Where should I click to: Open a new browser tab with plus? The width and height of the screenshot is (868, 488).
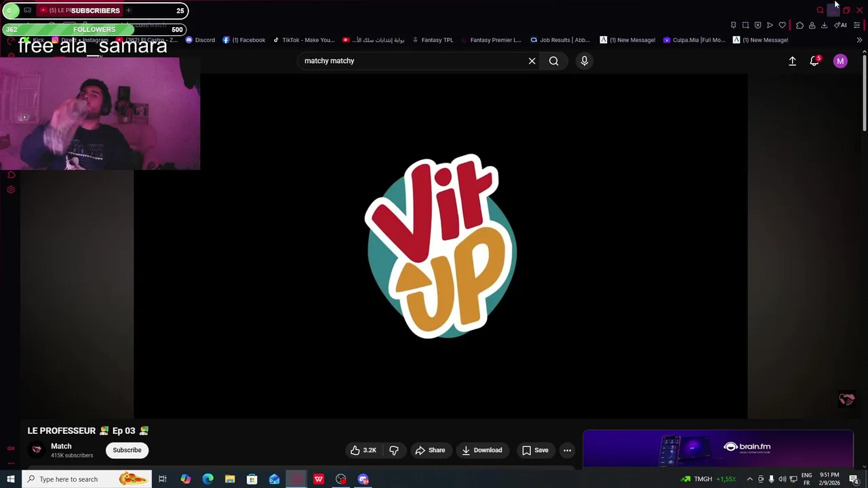click(128, 10)
